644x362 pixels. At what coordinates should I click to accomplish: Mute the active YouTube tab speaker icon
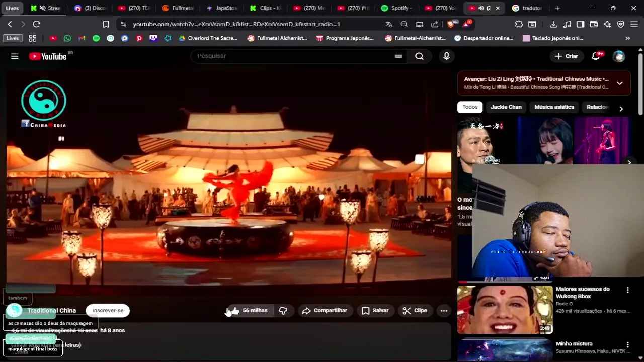(481, 8)
